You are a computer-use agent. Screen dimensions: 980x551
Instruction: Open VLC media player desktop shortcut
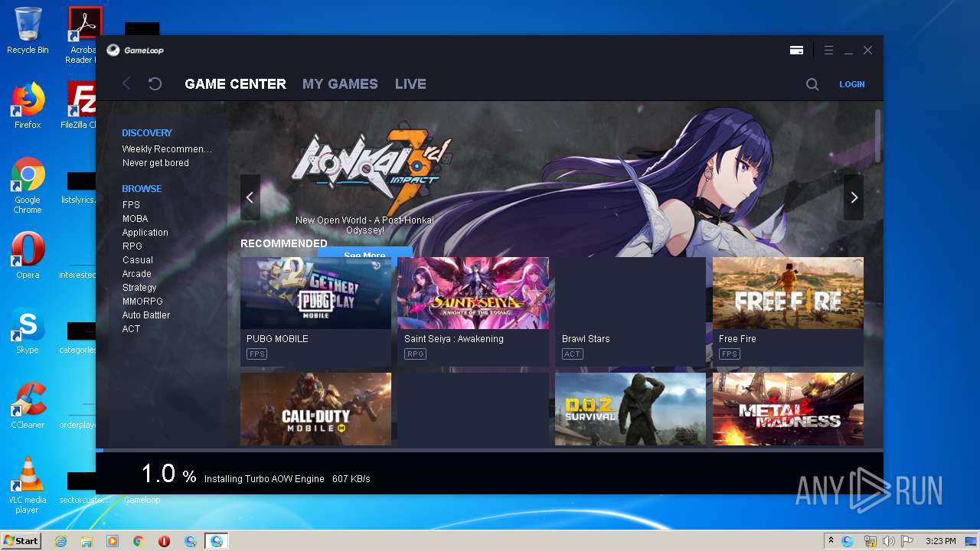[28, 485]
